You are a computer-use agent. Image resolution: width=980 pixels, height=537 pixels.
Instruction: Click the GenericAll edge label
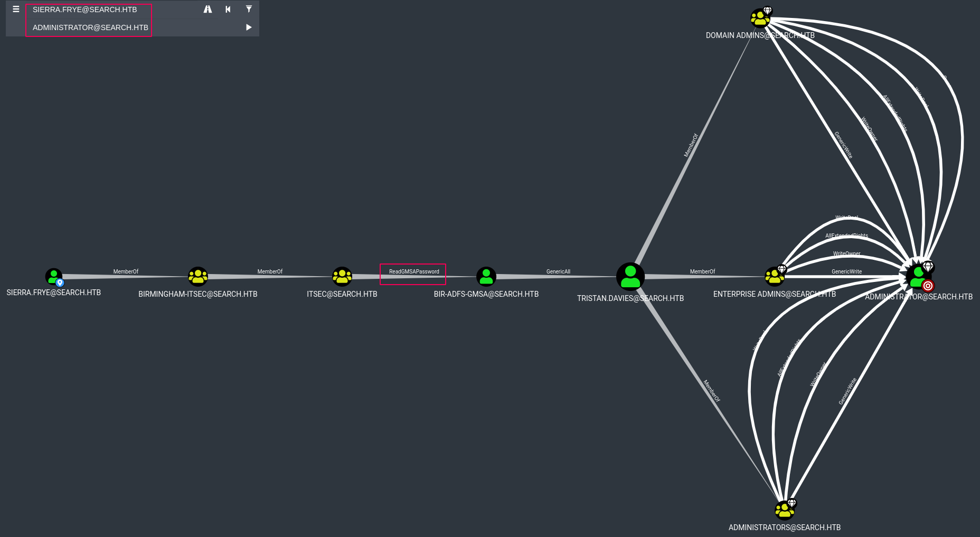click(x=558, y=272)
